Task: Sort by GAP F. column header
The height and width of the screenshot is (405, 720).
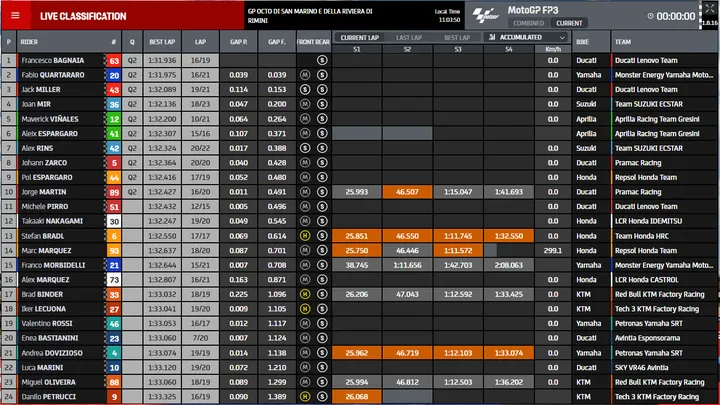Action: (x=277, y=42)
